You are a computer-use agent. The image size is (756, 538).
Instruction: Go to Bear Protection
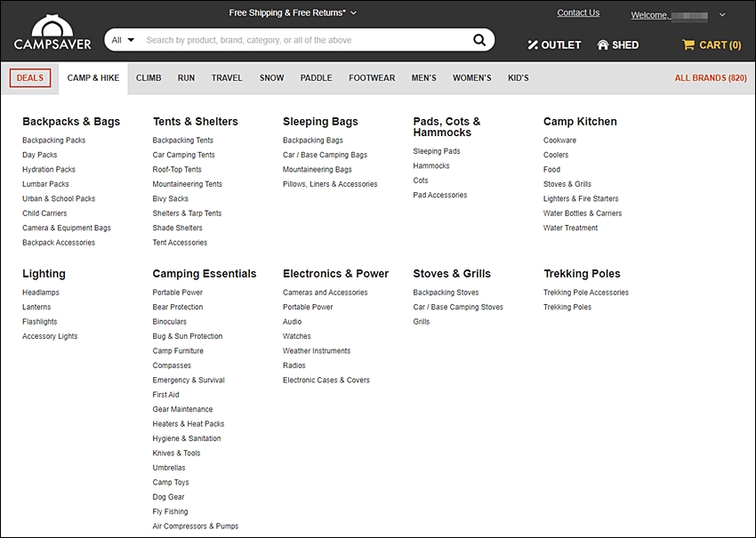177,307
